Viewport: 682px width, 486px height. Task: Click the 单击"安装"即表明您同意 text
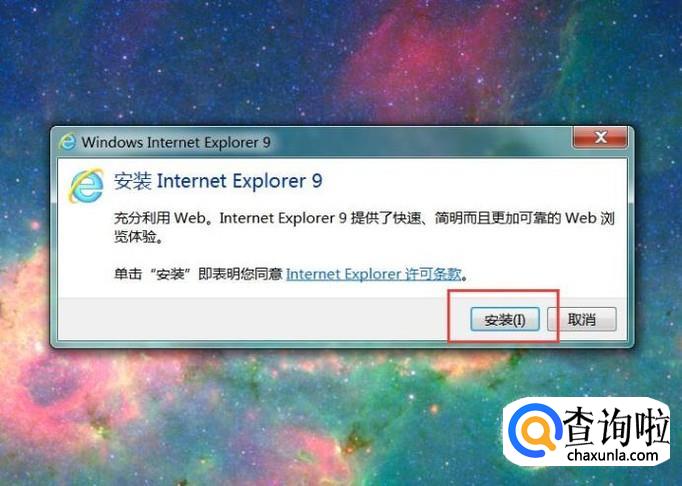click(198, 274)
